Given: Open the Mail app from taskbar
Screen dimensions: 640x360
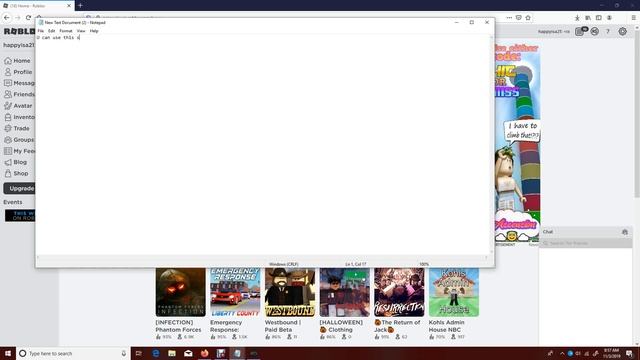Looking at the screenshot, I should 188,353.
